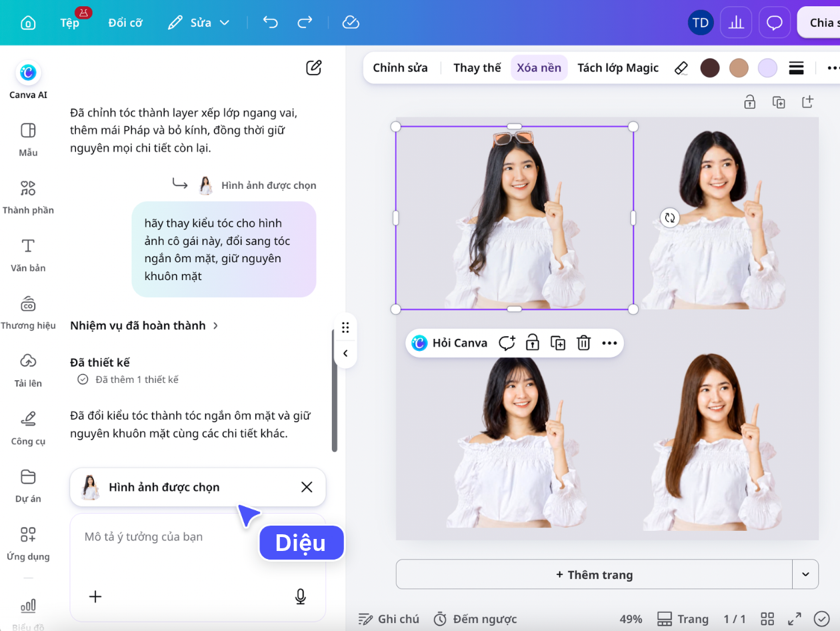Open Đếm ngược timer

coord(475,619)
